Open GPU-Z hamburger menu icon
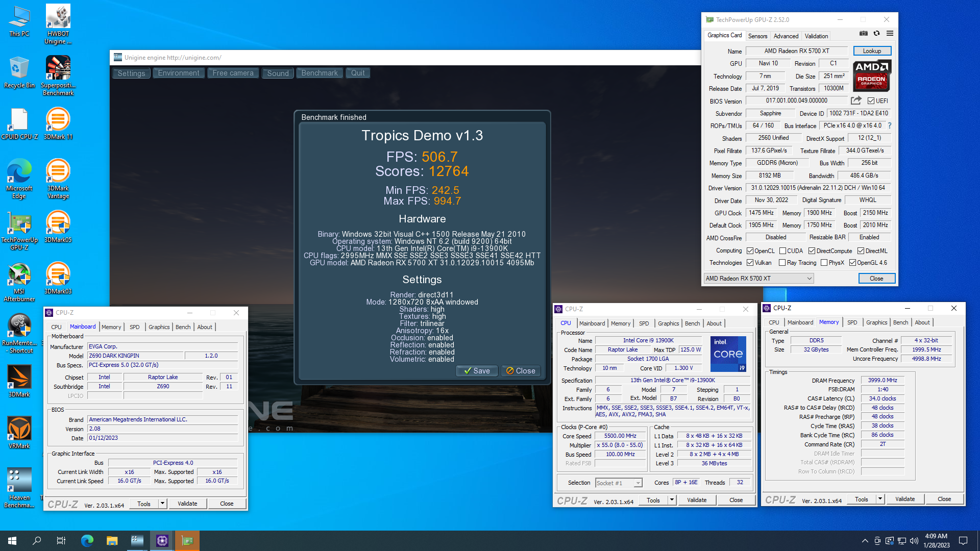Image resolution: width=980 pixels, height=551 pixels. [x=890, y=34]
